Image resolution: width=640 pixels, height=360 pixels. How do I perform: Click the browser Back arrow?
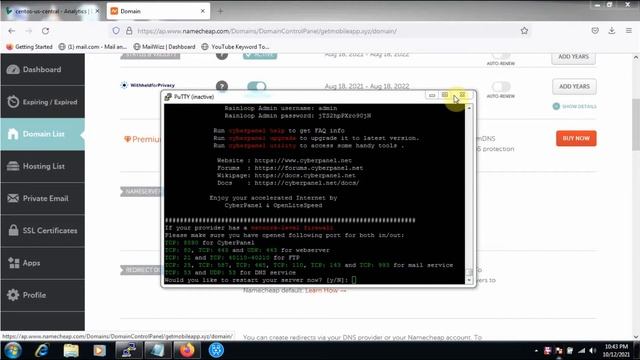(12, 31)
